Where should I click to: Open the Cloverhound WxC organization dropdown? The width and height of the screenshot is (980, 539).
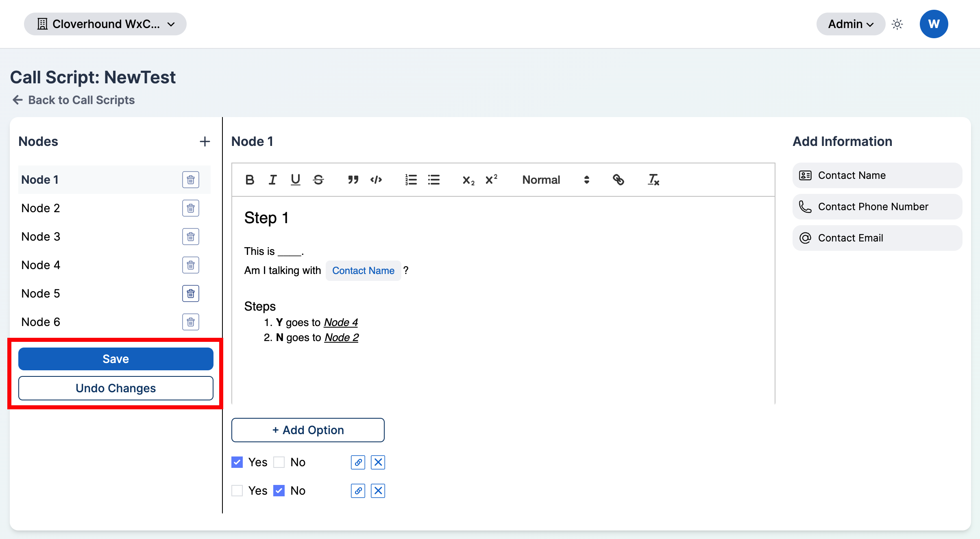105,24
